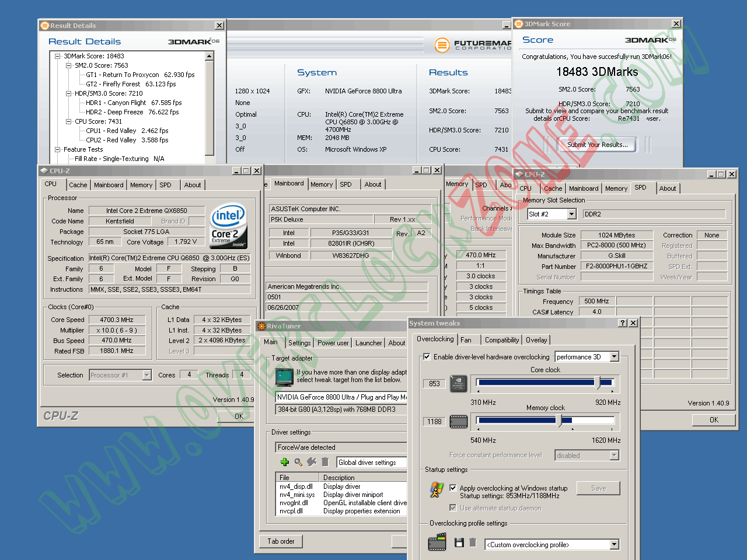Collapse the HDR/SM3.0 Score tree node
Viewport: 747px width, 560px height.
click(69, 93)
